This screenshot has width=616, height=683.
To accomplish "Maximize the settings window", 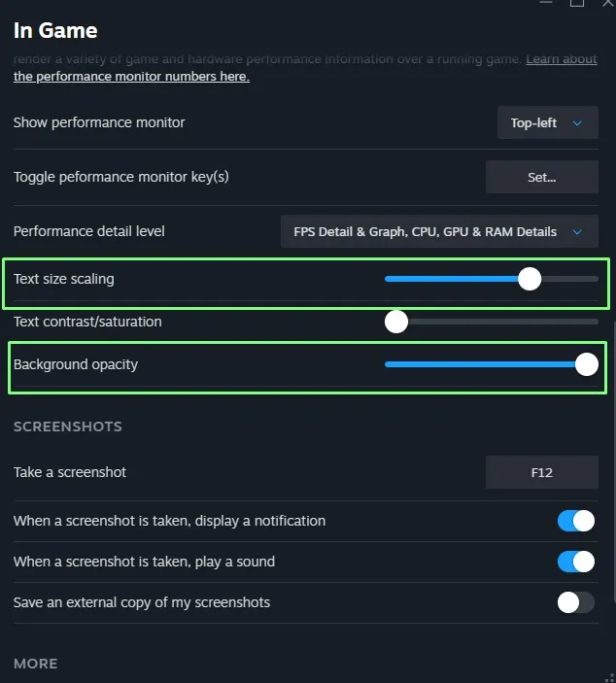I will pyautogui.click(x=577, y=3).
